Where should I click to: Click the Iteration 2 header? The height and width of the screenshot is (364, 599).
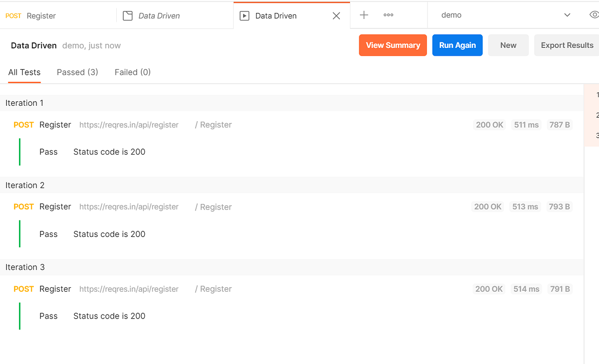pos(292,185)
